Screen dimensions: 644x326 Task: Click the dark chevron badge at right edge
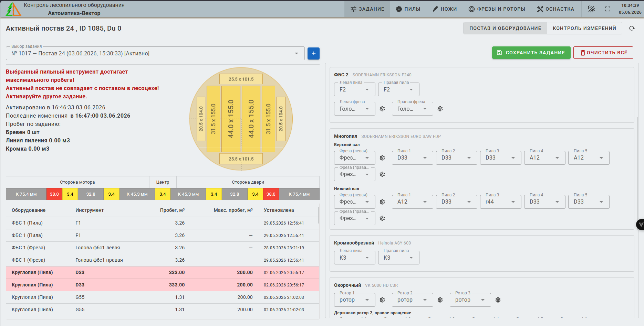pyautogui.click(x=640, y=225)
